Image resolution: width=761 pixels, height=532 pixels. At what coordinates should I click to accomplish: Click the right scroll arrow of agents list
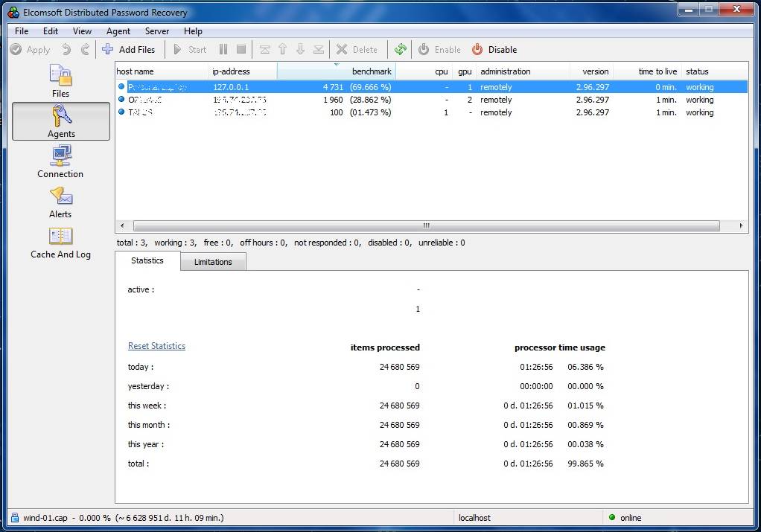click(741, 225)
